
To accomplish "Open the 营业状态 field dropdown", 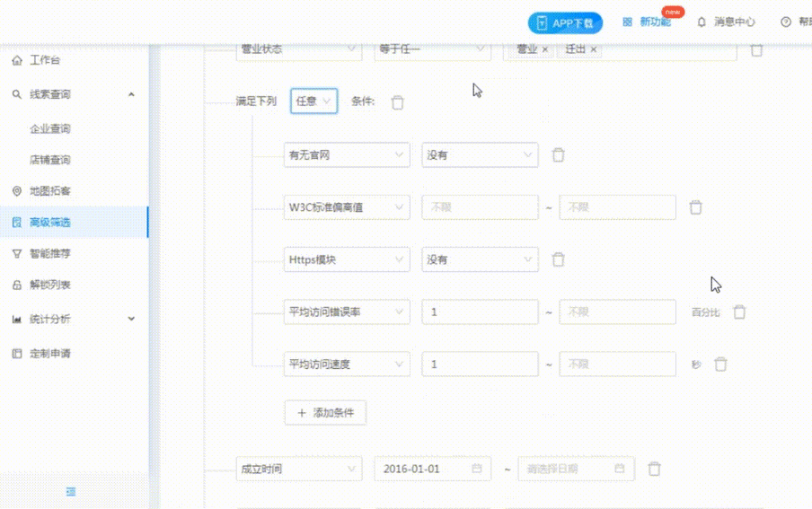I will pos(299,49).
